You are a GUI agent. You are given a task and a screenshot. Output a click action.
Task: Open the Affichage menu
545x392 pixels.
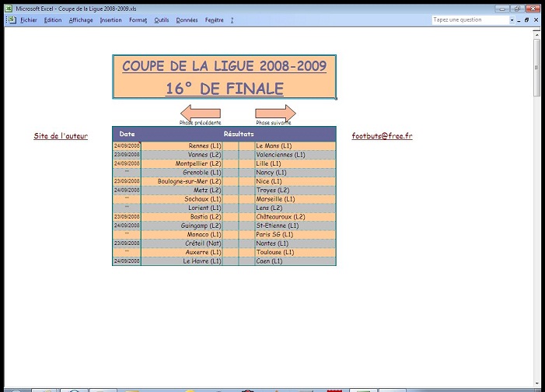click(81, 20)
